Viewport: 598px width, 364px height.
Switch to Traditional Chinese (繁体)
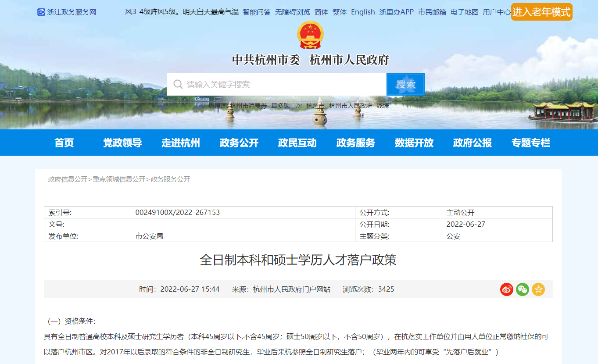pyautogui.click(x=340, y=12)
